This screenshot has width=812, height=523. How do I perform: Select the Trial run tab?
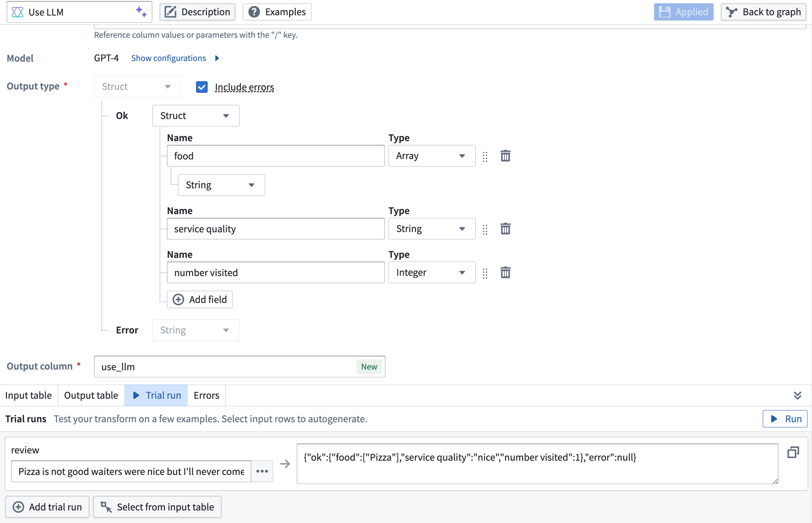[x=156, y=395]
